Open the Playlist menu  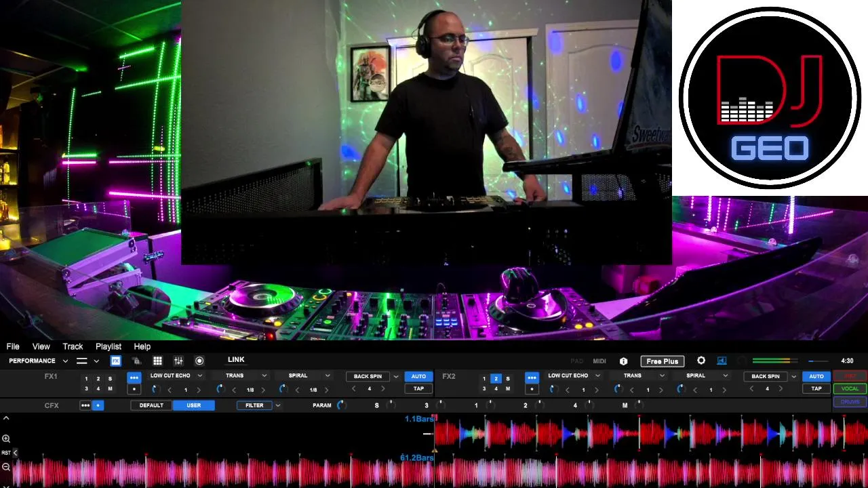(x=108, y=346)
